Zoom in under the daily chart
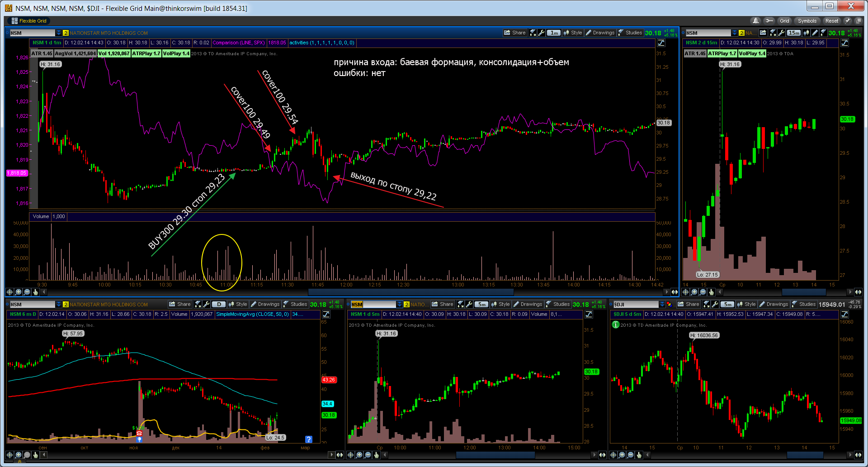Viewport: 868px width, 467px height. pyautogui.click(x=18, y=455)
